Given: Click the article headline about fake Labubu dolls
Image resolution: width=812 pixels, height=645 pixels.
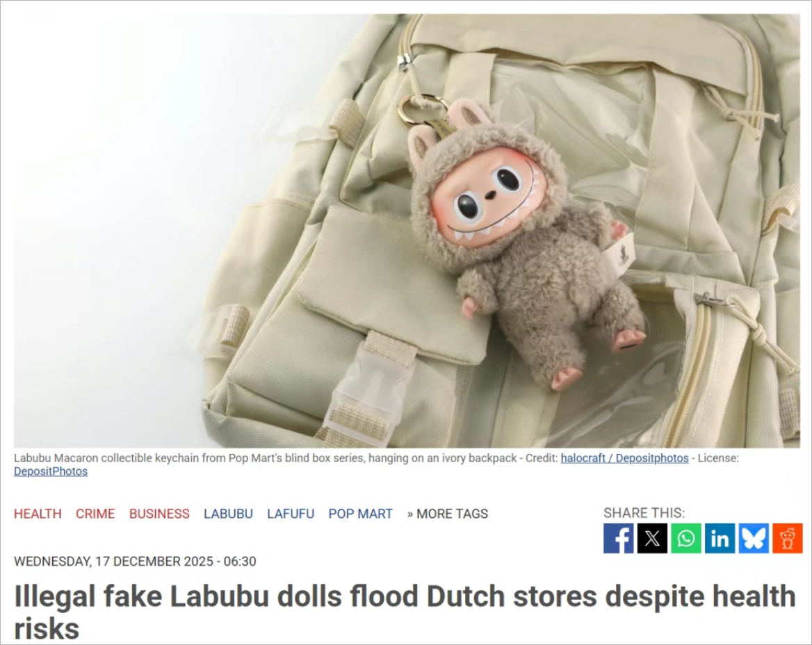Looking at the screenshot, I should pyautogui.click(x=405, y=612).
